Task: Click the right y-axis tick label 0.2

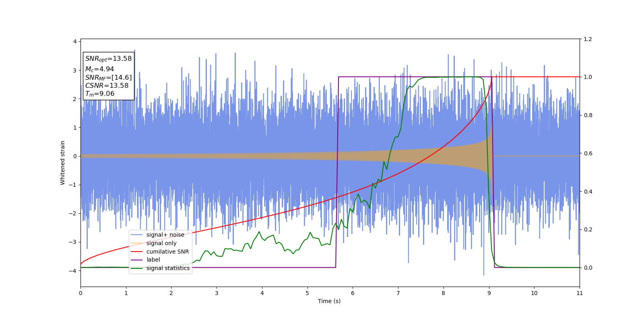Action: (588, 230)
